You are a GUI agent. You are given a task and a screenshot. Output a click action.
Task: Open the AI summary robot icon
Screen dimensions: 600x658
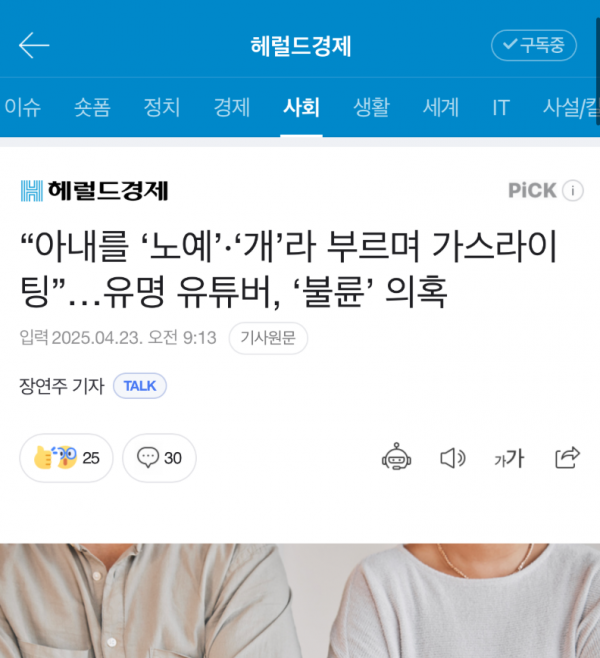(396, 457)
